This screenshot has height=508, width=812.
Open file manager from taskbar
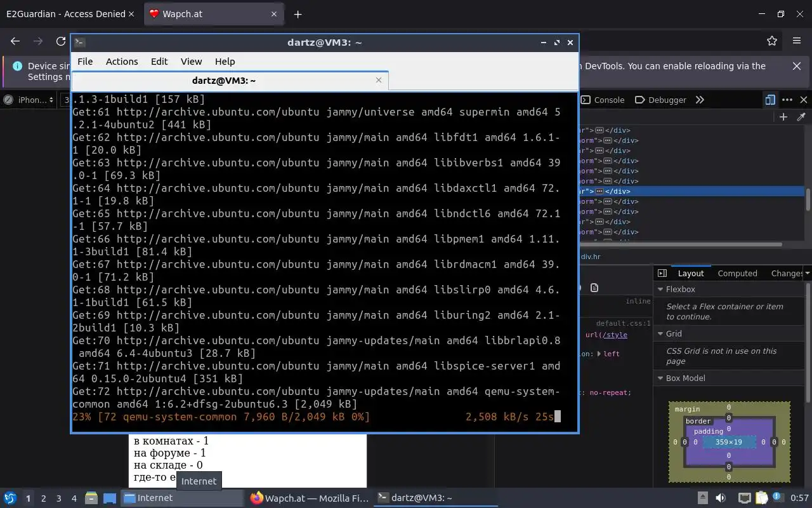pyautogui.click(x=91, y=498)
